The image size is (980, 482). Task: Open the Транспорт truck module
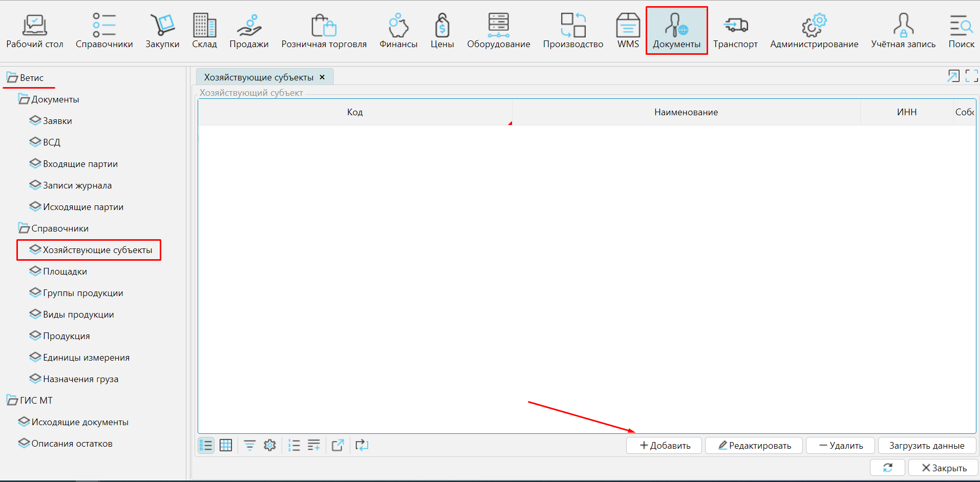click(735, 31)
